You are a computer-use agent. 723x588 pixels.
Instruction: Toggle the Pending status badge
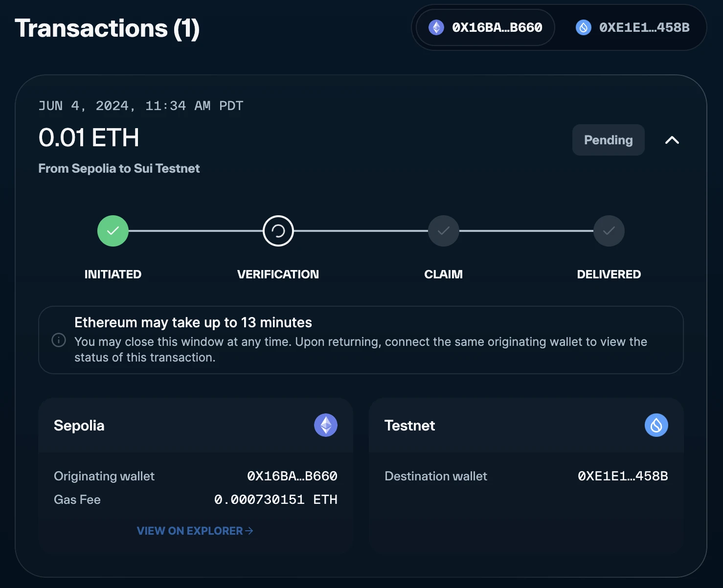[x=608, y=140]
